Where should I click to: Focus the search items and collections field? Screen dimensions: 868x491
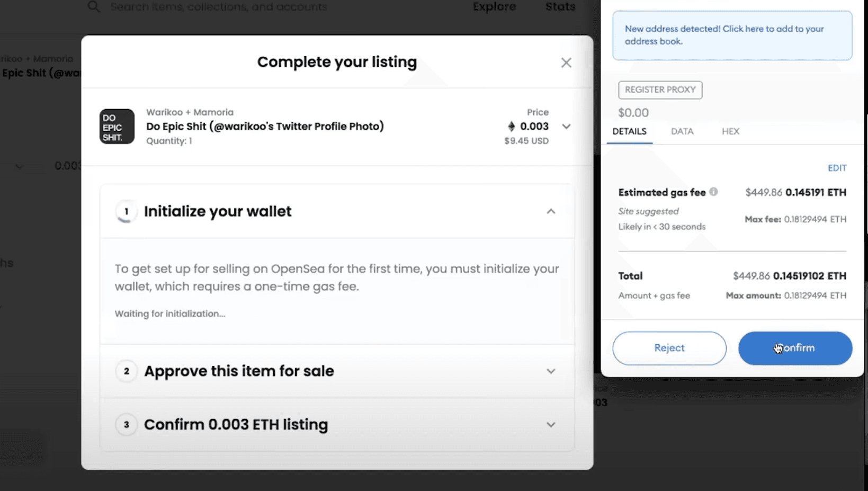coord(218,7)
